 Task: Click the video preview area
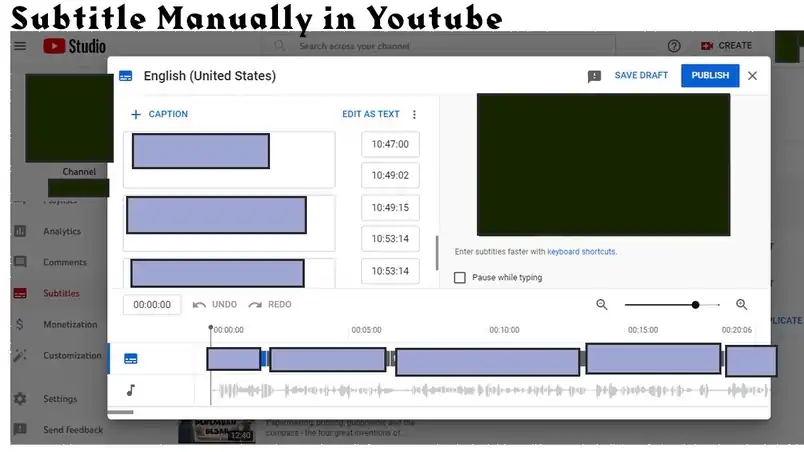(x=604, y=165)
